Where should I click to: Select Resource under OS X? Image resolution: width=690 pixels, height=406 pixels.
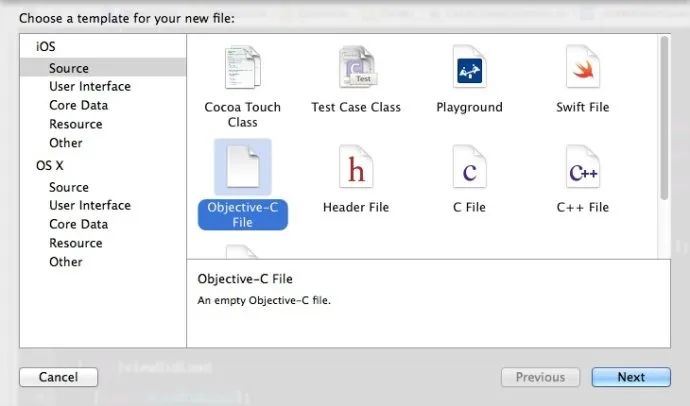coord(76,243)
